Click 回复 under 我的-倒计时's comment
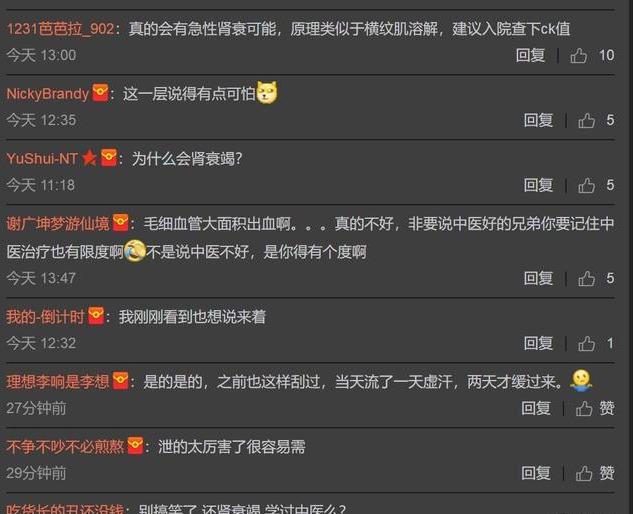This screenshot has height=514, width=633. point(538,343)
